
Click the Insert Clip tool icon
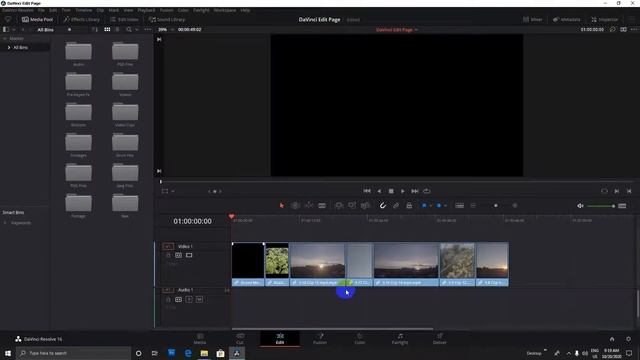(338, 205)
